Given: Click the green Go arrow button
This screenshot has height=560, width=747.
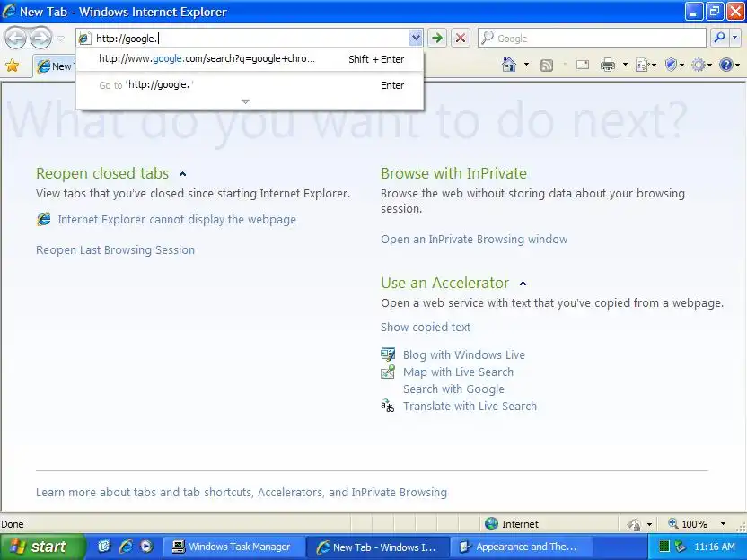Looking at the screenshot, I should pos(437,38).
